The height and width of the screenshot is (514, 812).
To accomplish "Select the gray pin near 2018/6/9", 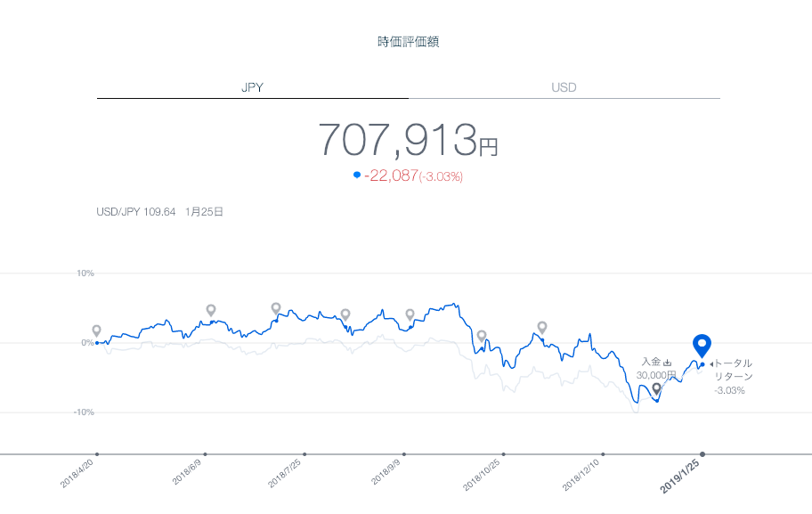I will [211, 310].
